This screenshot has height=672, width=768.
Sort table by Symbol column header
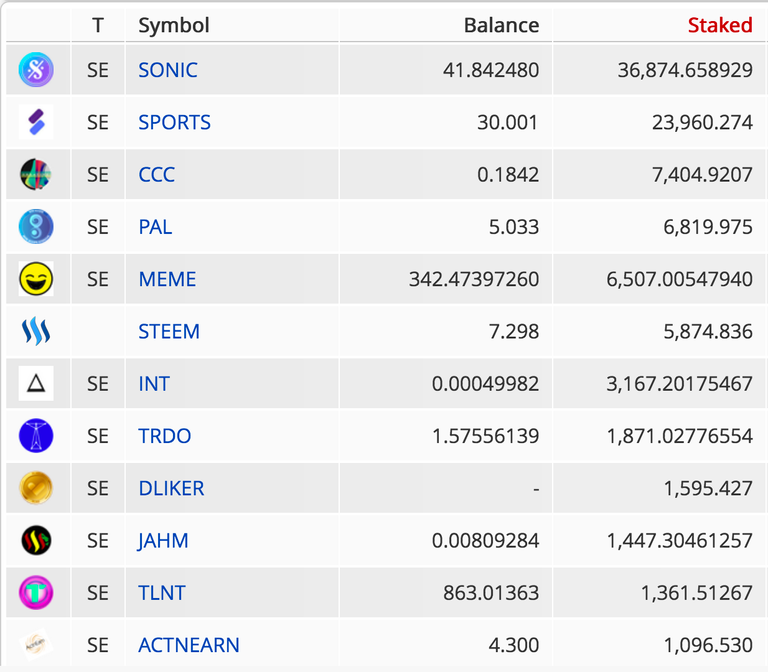pyautogui.click(x=174, y=25)
